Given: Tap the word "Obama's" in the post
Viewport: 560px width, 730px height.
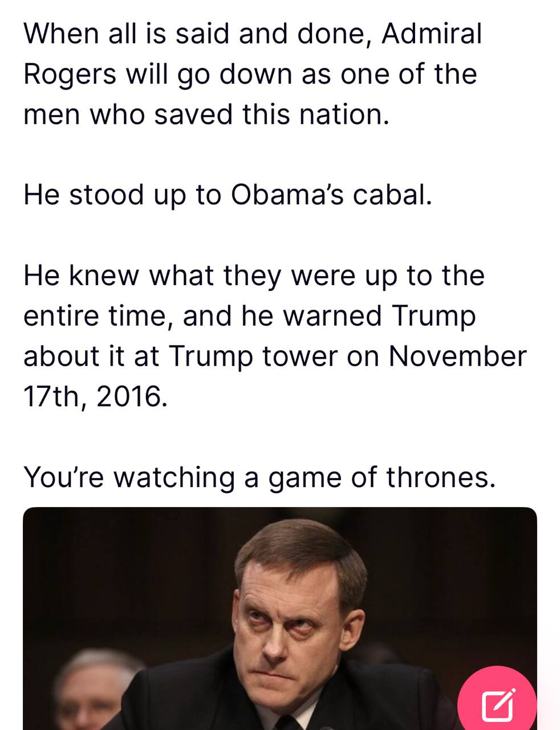Looking at the screenshot, I should tap(287, 195).
